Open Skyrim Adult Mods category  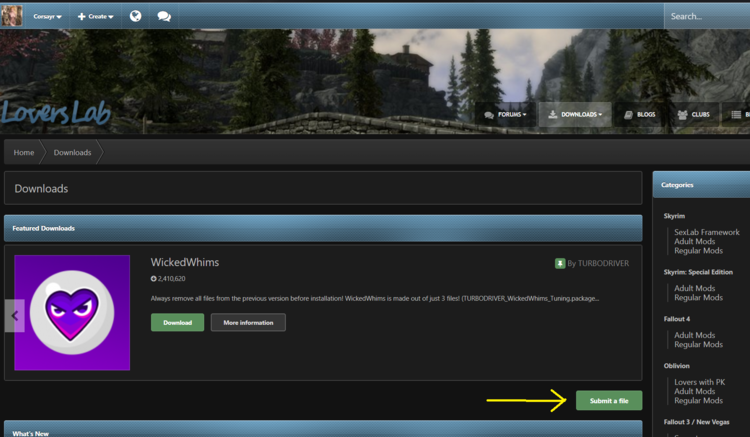[x=695, y=241]
